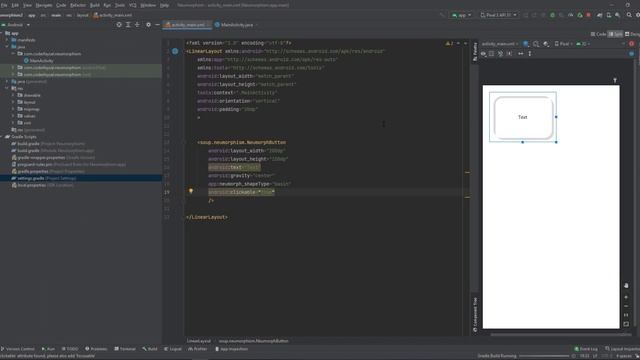Image resolution: width=640 pixels, height=360 pixels.
Task: Click the warning indicator in editor corner
Action: coord(449,43)
